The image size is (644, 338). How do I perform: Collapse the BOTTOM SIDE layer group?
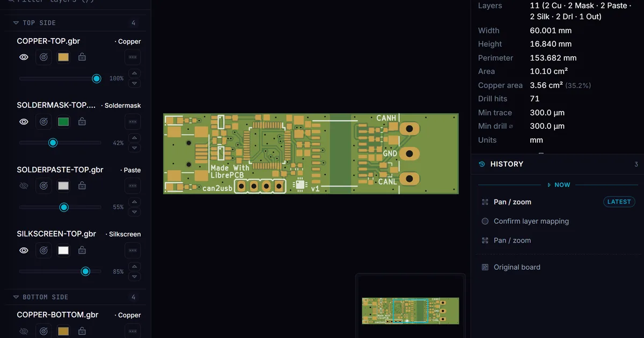point(16,297)
